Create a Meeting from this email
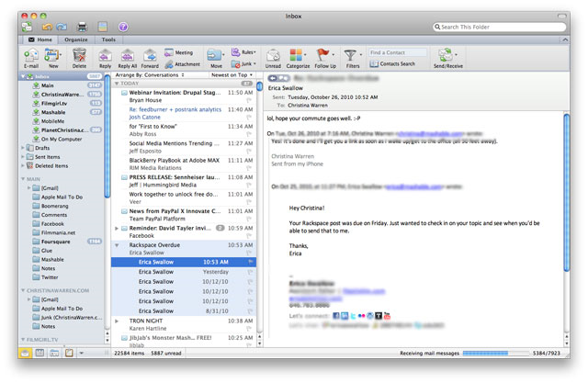The width and height of the screenshot is (588, 383). click(x=179, y=53)
